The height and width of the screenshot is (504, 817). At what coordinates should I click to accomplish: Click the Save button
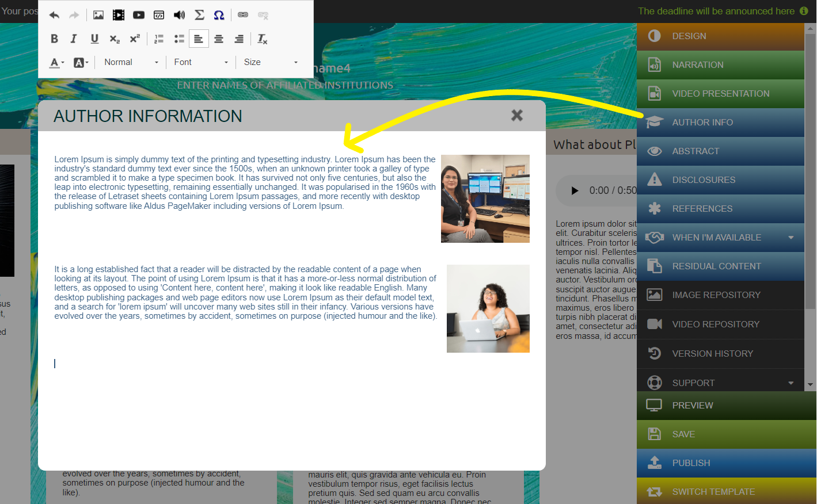[727, 434]
